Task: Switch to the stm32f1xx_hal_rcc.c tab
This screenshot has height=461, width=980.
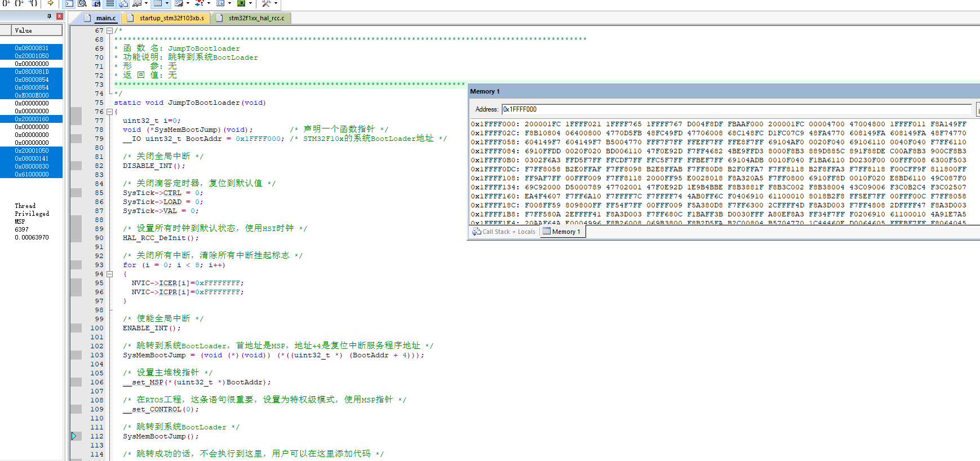Action: [251, 18]
